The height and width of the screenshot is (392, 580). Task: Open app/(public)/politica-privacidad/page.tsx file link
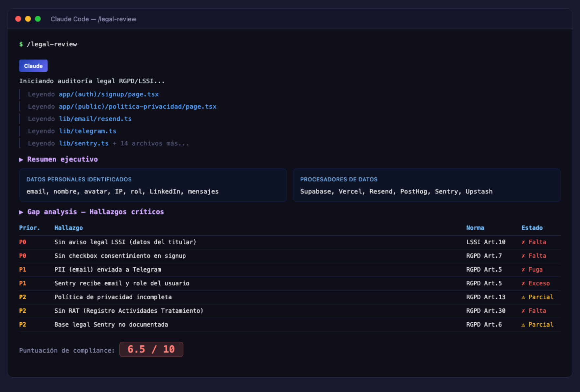pyautogui.click(x=138, y=107)
